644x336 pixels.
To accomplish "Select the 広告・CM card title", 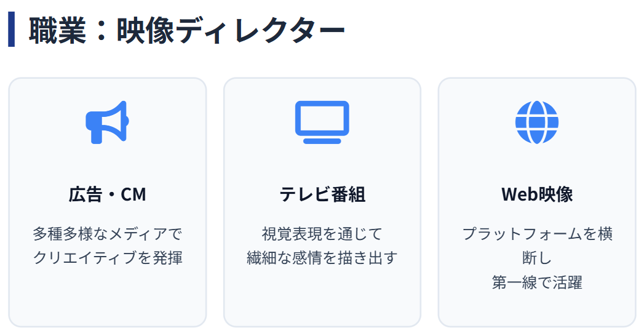I will [x=107, y=194].
